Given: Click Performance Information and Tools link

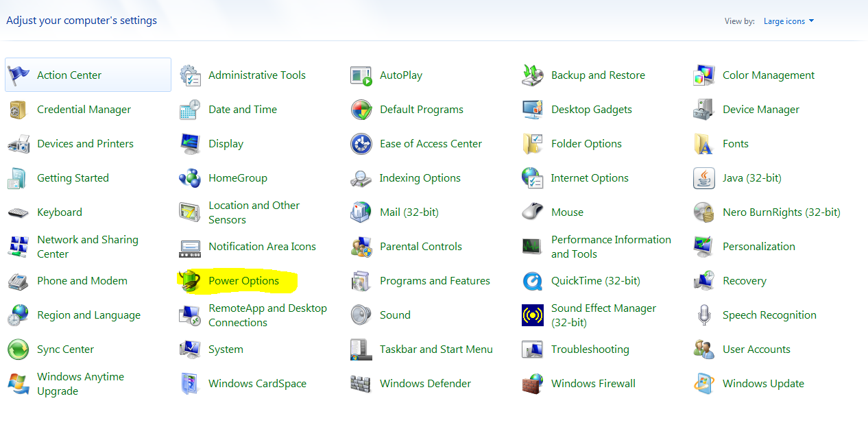Looking at the screenshot, I should 611,247.
